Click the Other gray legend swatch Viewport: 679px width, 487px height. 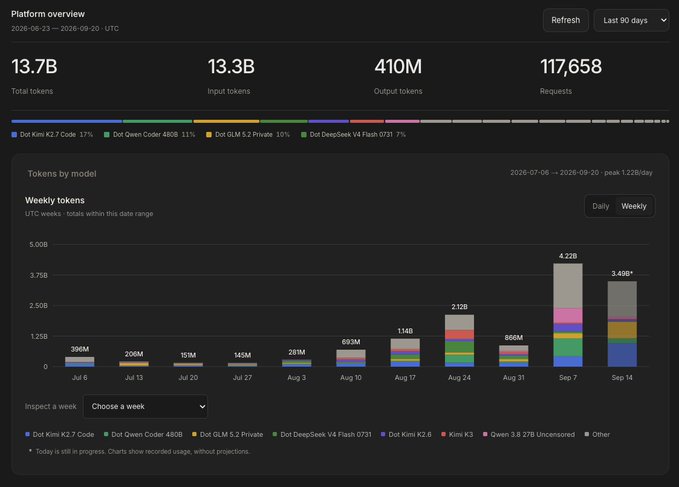pyautogui.click(x=587, y=434)
